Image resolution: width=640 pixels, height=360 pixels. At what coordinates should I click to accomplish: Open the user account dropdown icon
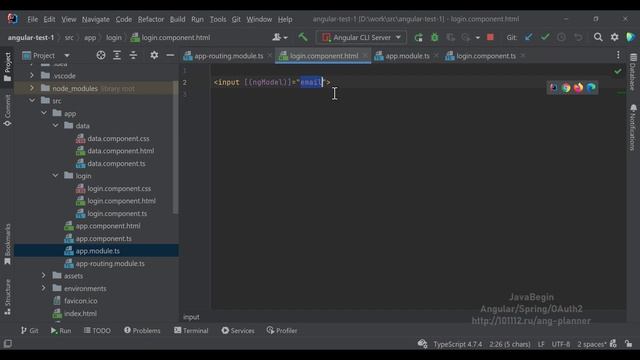pos(280,37)
